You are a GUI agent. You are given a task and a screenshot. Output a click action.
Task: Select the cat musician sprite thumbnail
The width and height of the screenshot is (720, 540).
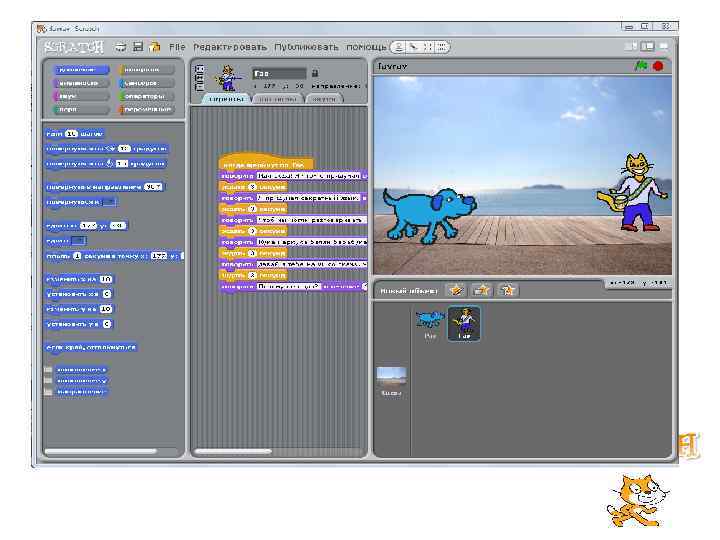tap(464, 324)
